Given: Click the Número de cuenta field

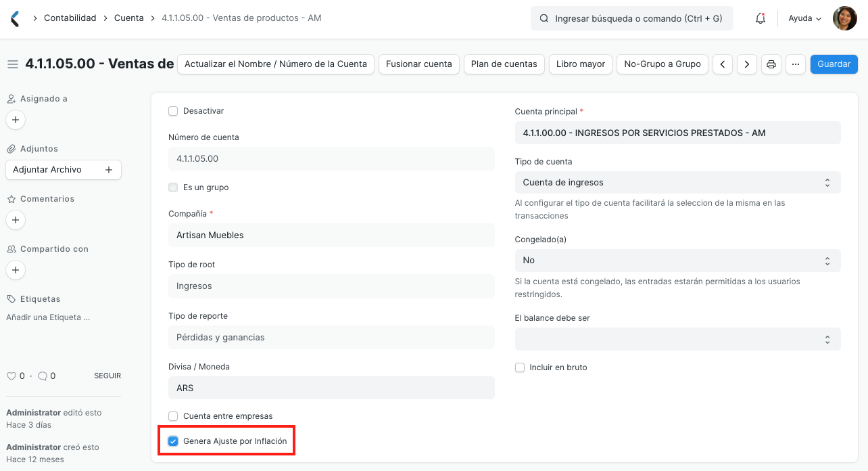Looking at the screenshot, I should (x=331, y=159).
